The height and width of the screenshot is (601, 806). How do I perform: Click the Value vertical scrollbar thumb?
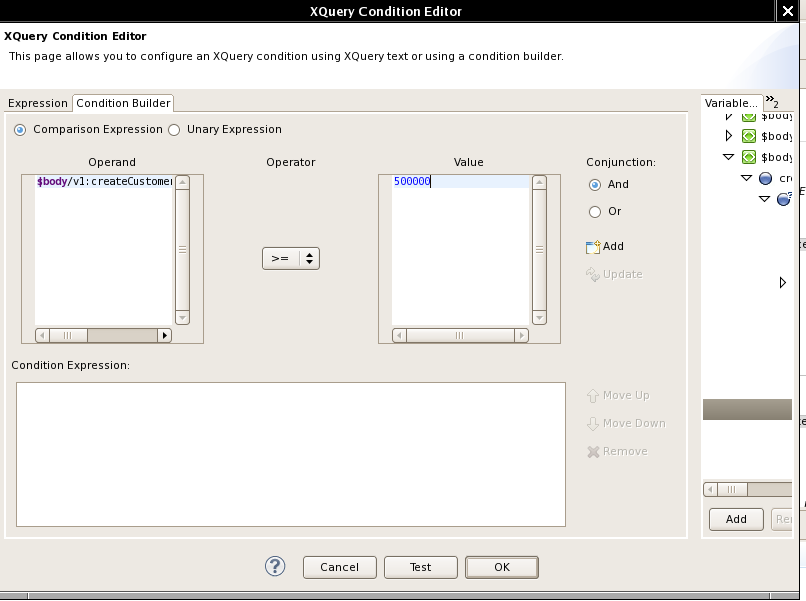pyautogui.click(x=539, y=249)
